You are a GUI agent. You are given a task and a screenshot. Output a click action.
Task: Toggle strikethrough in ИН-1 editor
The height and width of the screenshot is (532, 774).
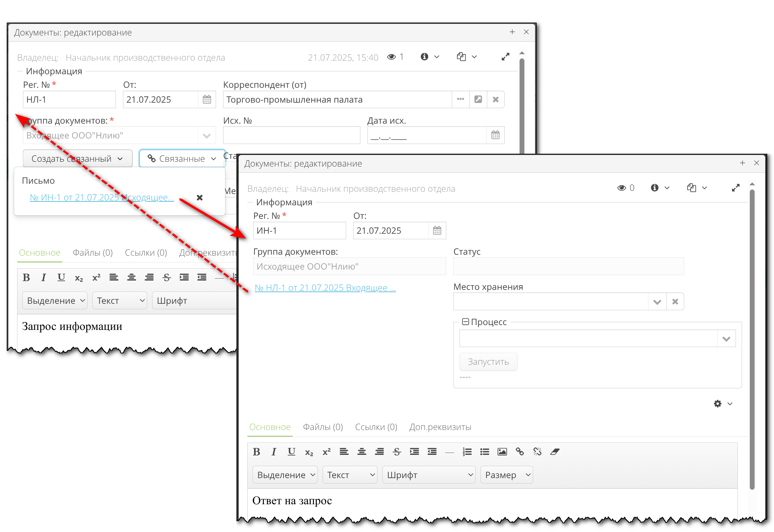[x=396, y=452]
